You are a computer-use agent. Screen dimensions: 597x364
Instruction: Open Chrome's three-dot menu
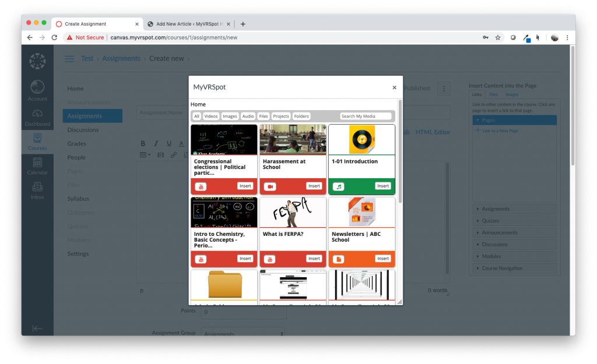[x=567, y=37]
